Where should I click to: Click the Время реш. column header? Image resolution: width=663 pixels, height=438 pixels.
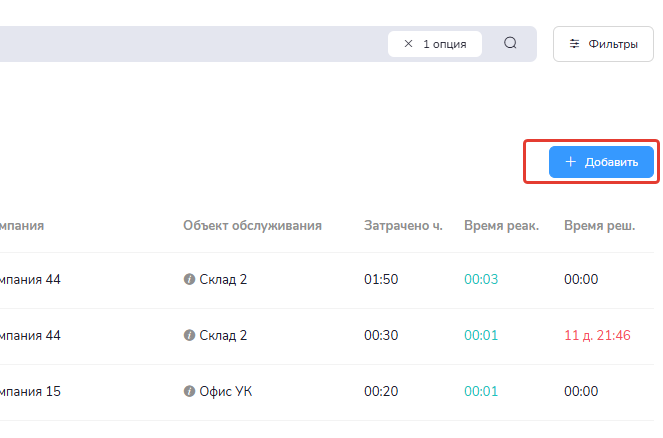[x=599, y=225]
